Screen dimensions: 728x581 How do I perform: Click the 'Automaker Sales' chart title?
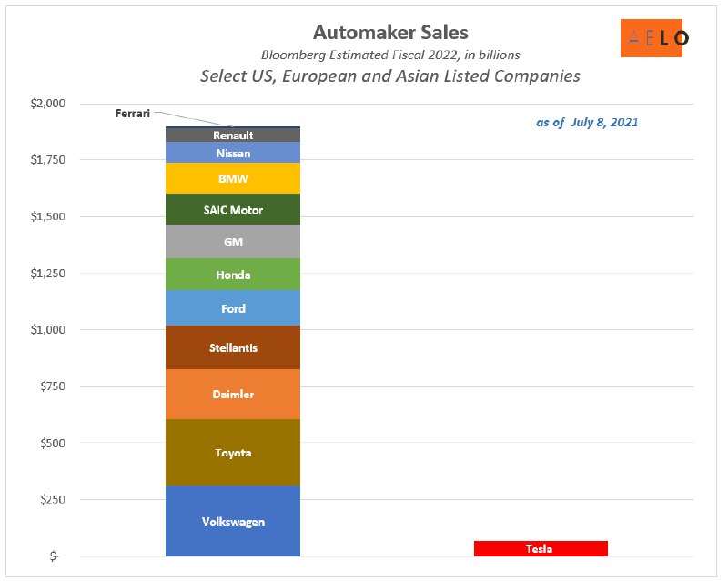click(x=390, y=32)
